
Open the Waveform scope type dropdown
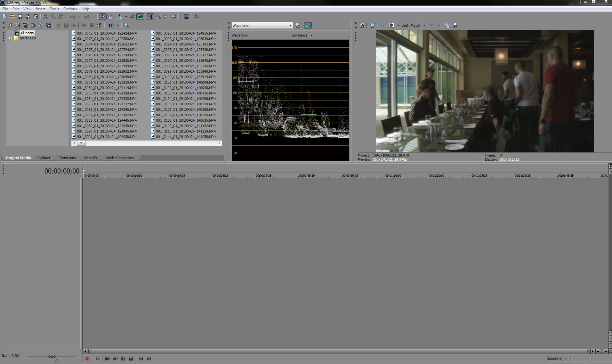262,25
